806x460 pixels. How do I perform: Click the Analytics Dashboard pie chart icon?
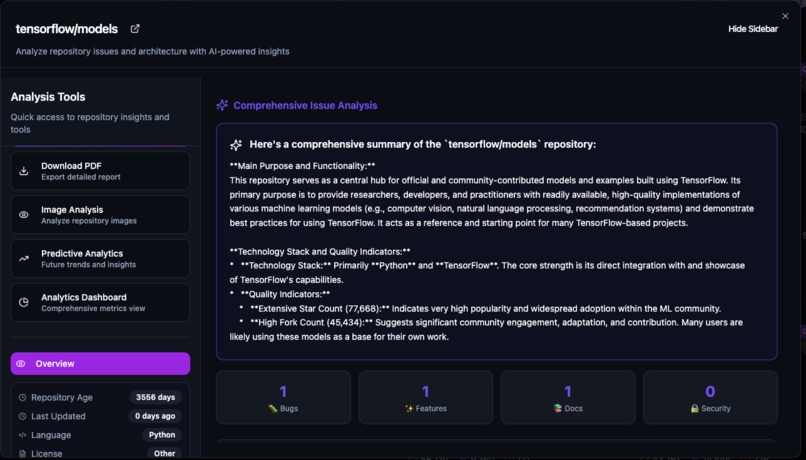click(24, 302)
